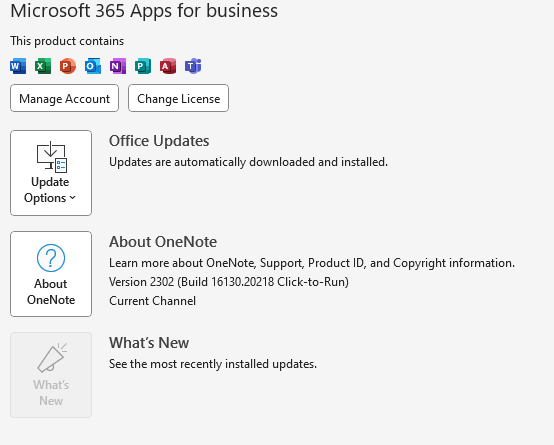Click the Office Updates heading
554x445 pixels.
click(x=159, y=141)
